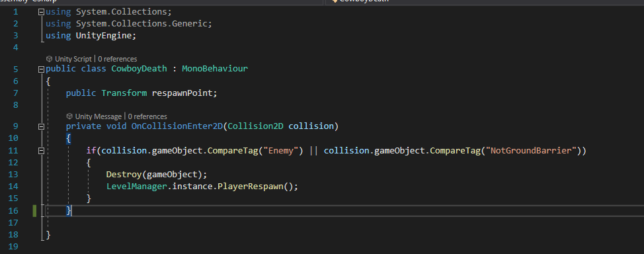Click the OnCollisionEnter2D method name

177,126
